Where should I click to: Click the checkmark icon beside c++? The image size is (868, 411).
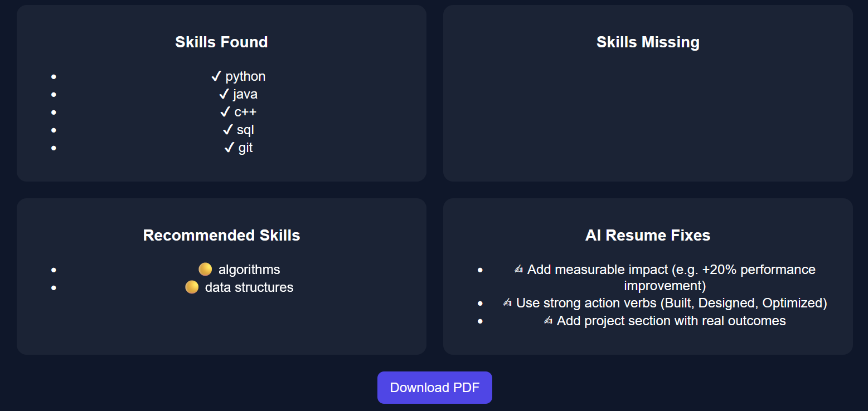225,112
